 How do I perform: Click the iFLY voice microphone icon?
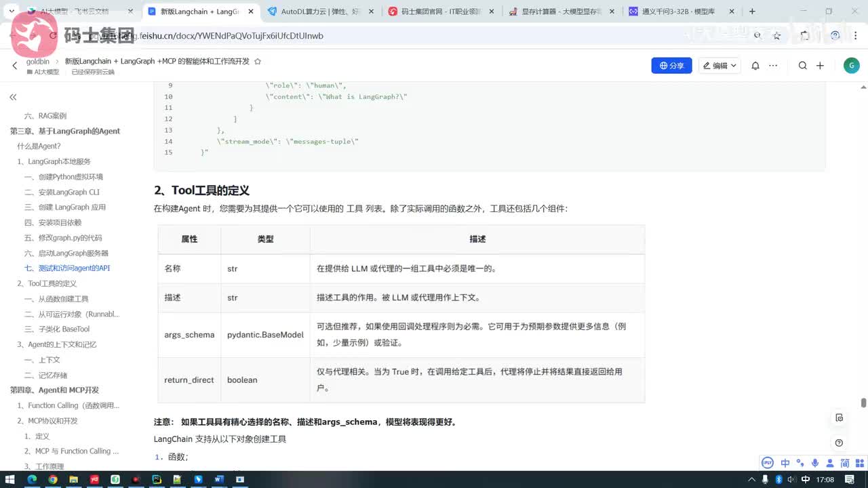tap(815, 463)
